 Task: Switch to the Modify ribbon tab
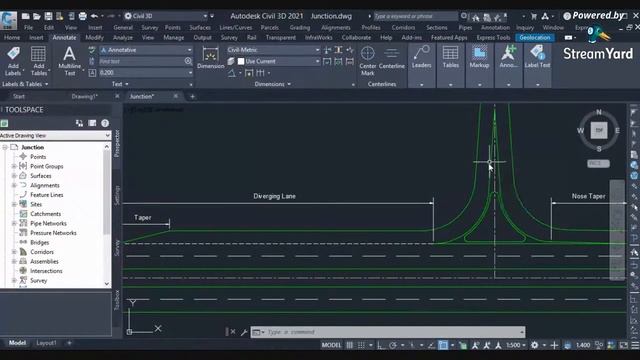click(x=94, y=37)
